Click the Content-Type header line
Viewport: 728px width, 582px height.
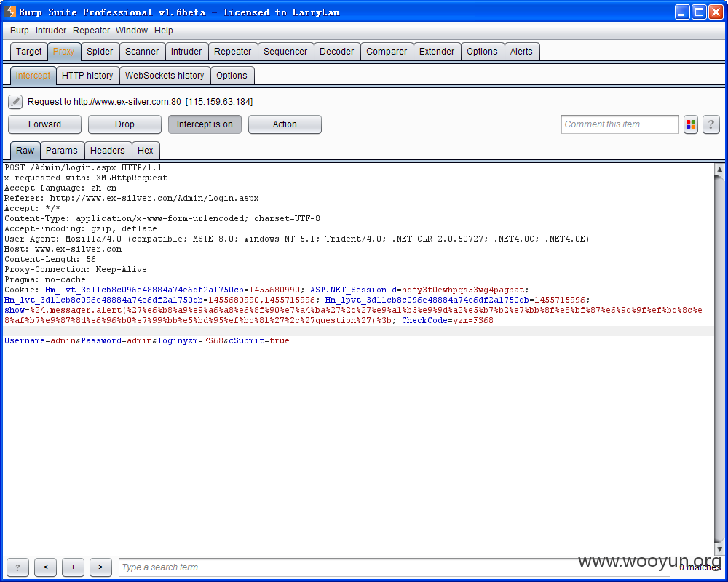tap(162, 218)
